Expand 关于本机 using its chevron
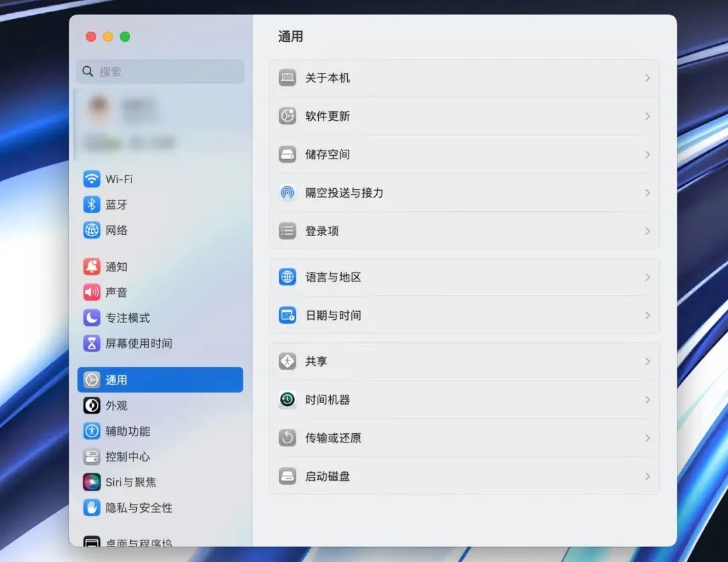This screenshot has height=562, width=728. [646, 78]
